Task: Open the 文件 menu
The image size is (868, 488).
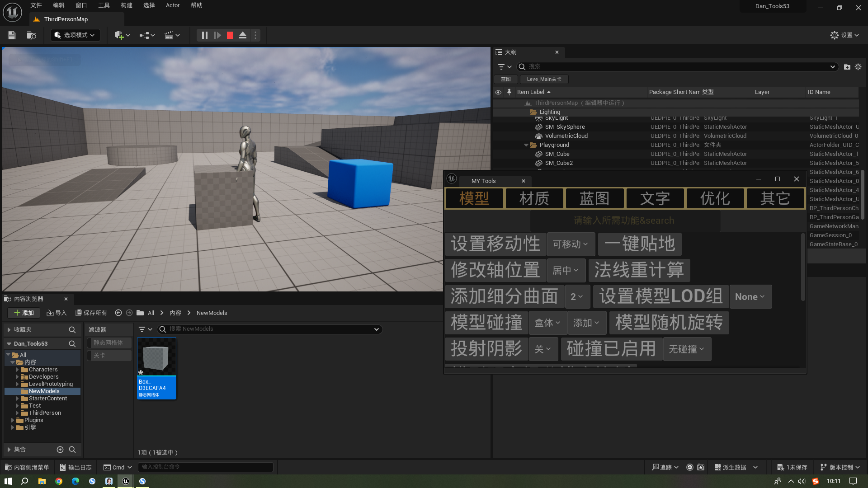Action: (x=36, y=5)
